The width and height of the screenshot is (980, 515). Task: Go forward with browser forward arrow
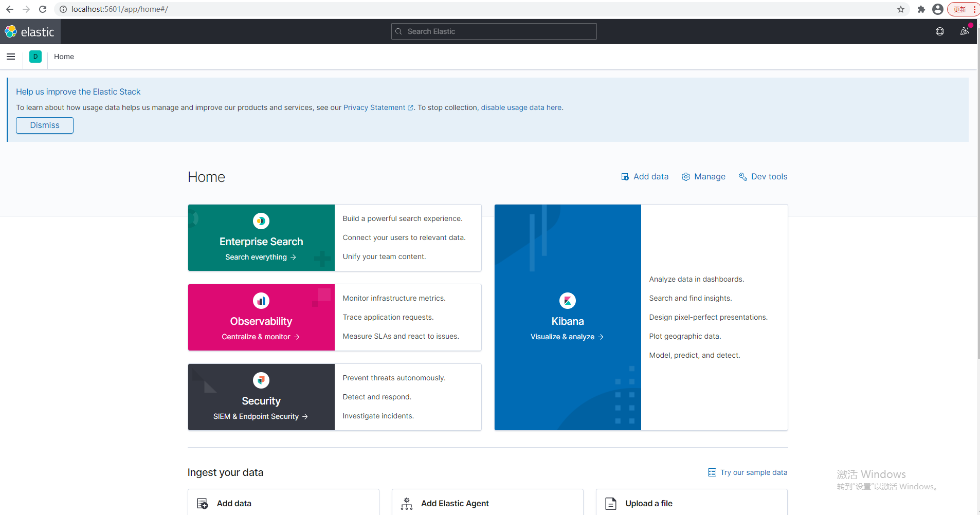pos(26,9)
